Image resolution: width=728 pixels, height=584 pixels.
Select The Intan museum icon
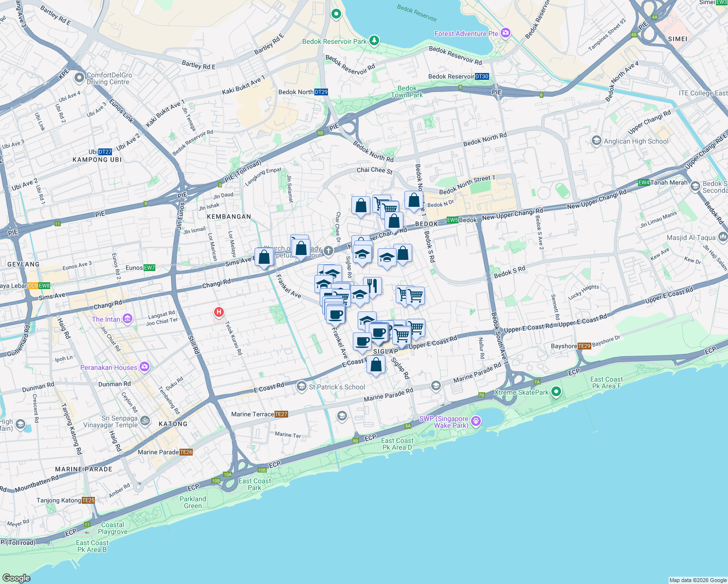pyautogui.click(x=127, y=319)
